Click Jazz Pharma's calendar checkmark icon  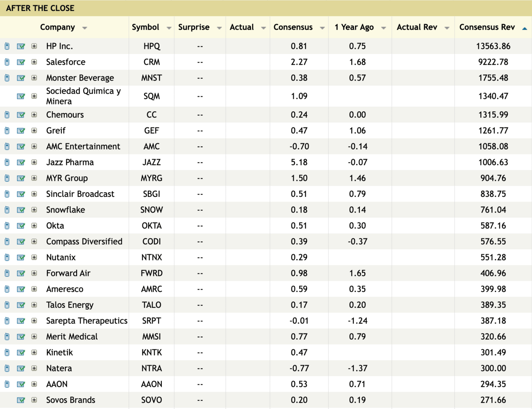coord(21,163)
